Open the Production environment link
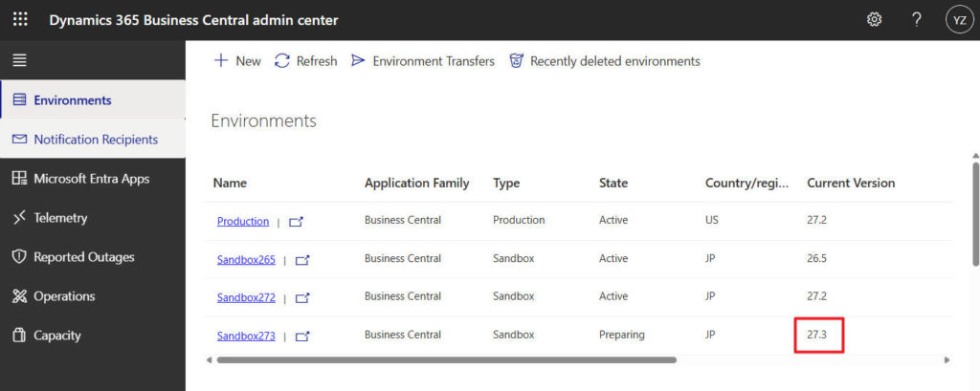 [x=243, y=222]
